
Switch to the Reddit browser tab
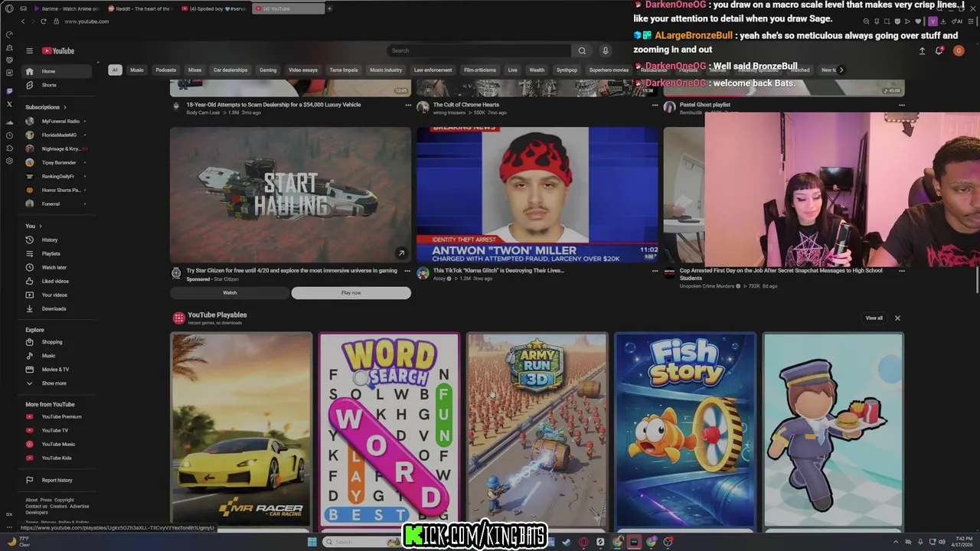[143, 8]
